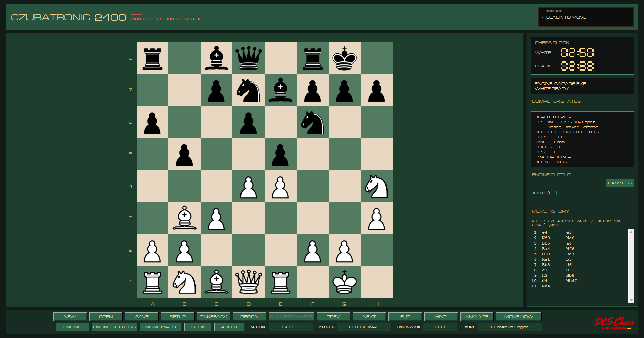
Task: Click move history scrollbar up arrow
Action: click(x=631, y=232)
